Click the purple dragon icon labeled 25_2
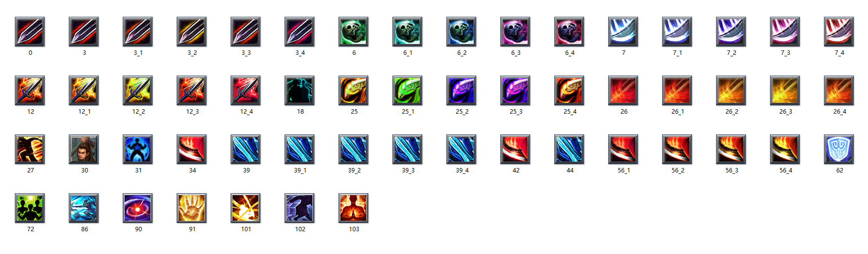This screenshot has width=868, height=254. click(461, 90)
